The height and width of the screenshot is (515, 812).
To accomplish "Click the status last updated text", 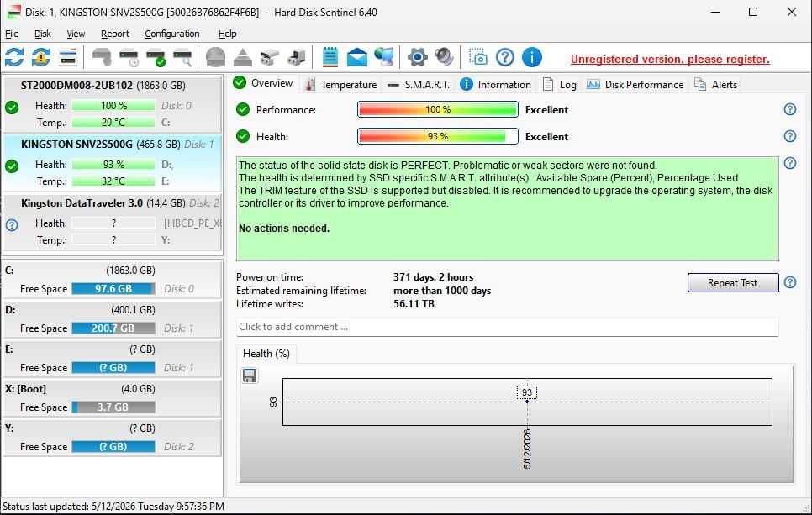I will click(x=113, y=506).
